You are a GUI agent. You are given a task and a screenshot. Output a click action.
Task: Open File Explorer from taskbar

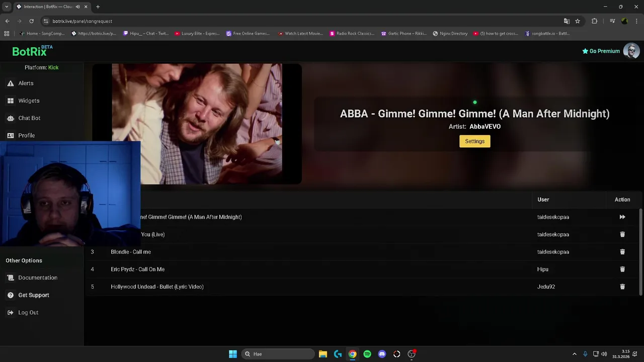click(323, 354)
